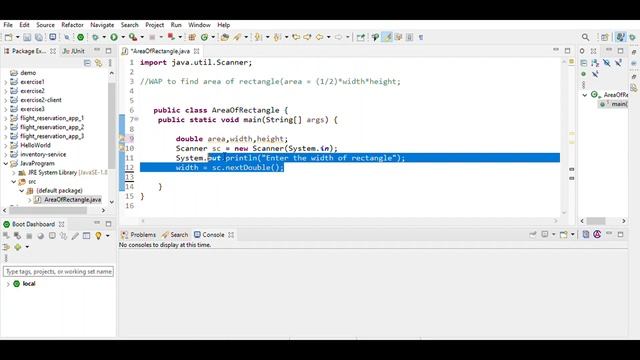Select the inventory-service project

43,154
